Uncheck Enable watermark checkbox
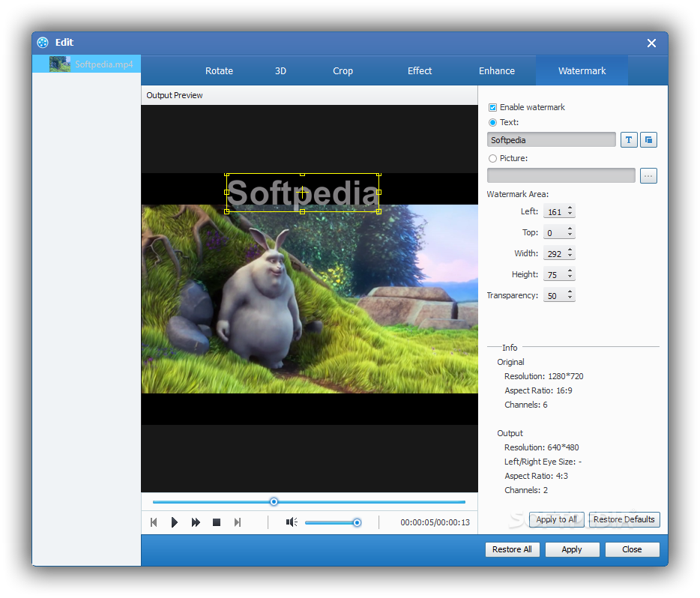Viewport: 700px width, 598px height. tap(492, 107)
